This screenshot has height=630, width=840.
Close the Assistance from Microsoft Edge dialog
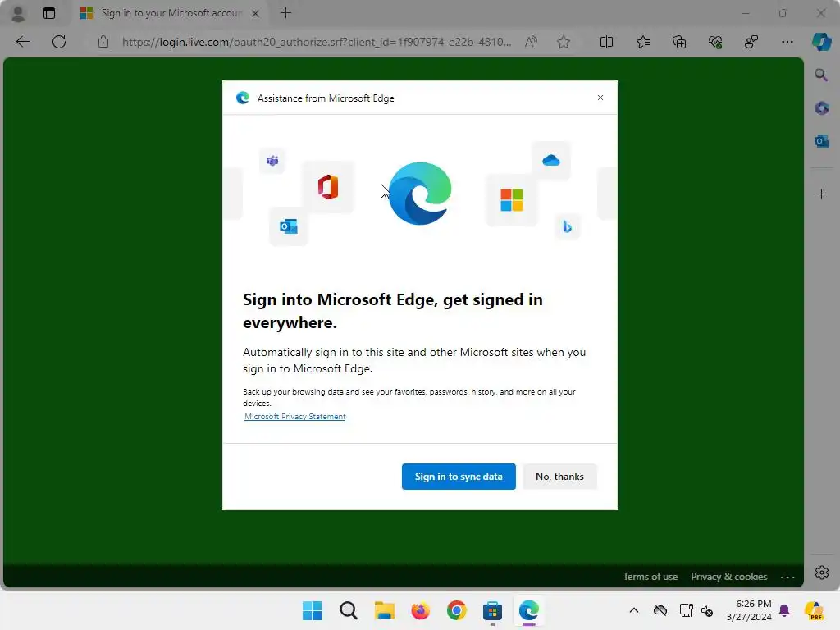click(600, 98)
